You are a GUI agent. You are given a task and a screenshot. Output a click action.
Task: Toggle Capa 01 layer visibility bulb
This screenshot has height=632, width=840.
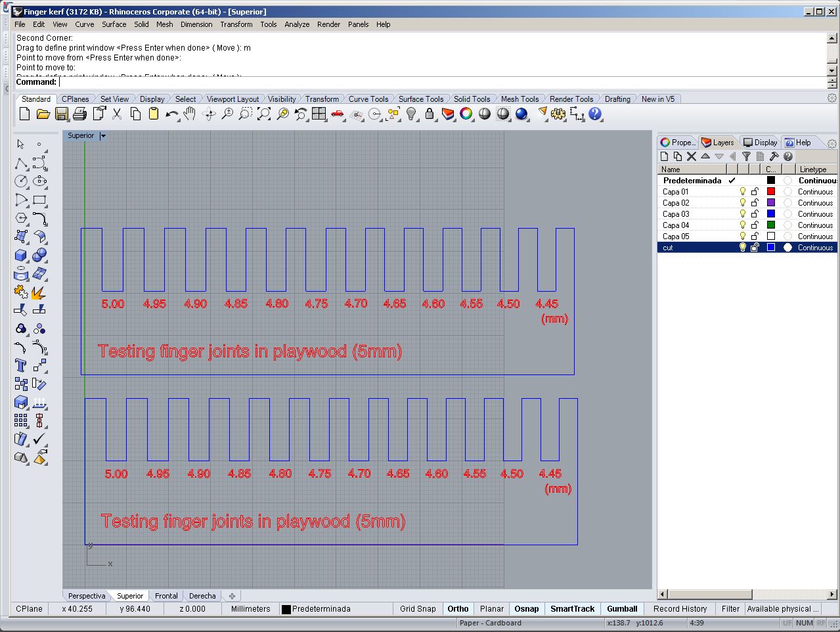click(743, 192)
